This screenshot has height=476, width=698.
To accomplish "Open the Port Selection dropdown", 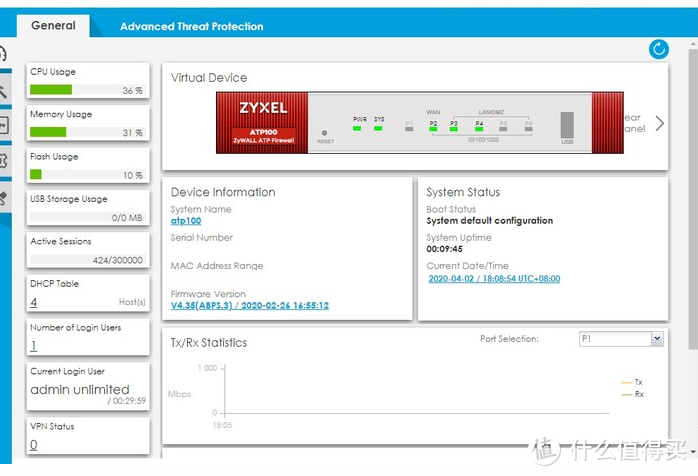I will coord(620,339).
